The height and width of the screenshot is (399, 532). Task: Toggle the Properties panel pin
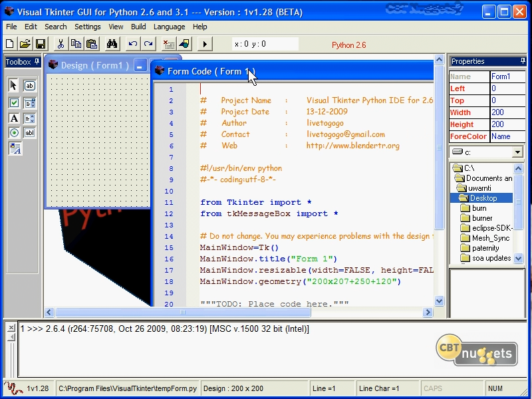point(523,61)
